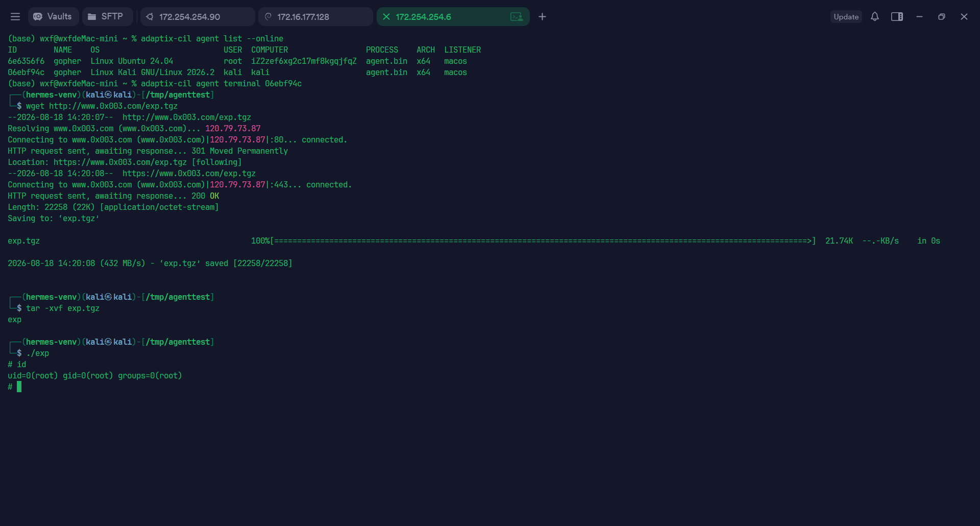Viewport: 980px width, 526px height.
Task: Click the command "tar -xvf exp.tgz"
Action: pos(63,308)
